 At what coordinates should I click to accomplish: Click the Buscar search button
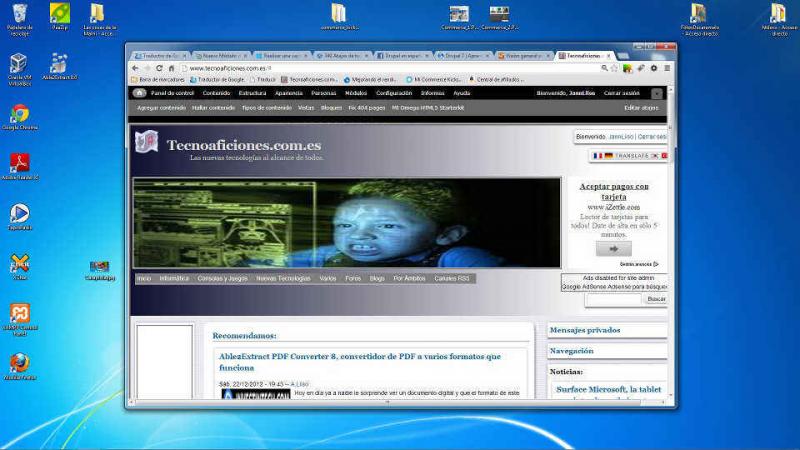pos(656,299)
